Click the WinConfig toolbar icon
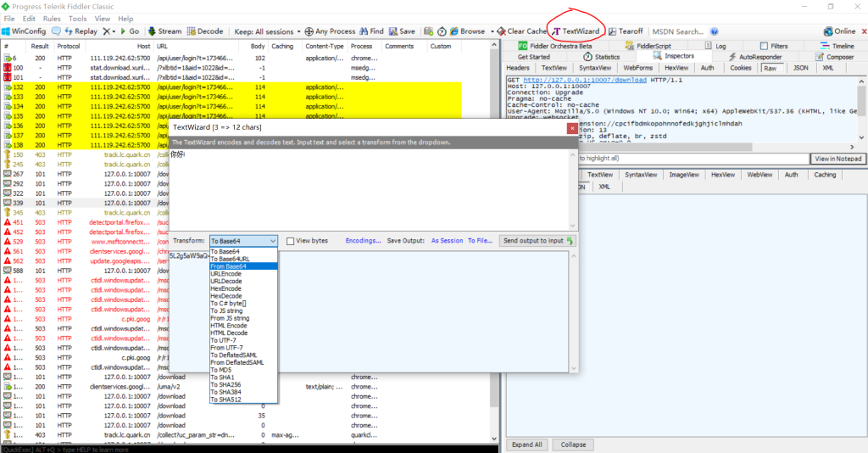The image size is (868, 453). tap(24, 31)
